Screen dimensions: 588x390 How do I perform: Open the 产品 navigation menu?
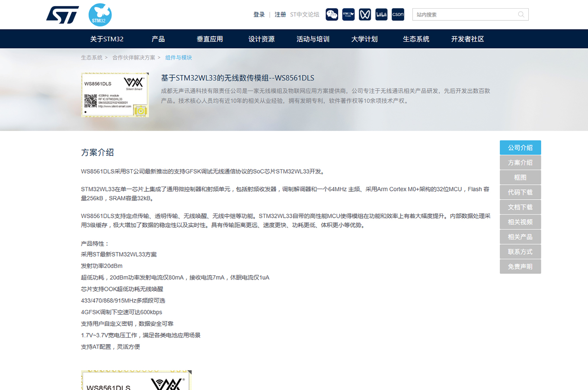tap(158, 39)
